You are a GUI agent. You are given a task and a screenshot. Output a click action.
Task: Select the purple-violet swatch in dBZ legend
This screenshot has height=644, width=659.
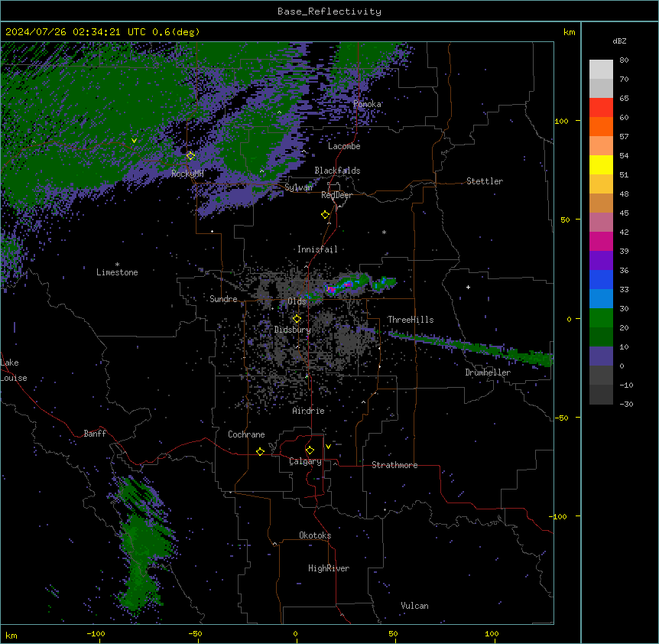click(601, 261)
